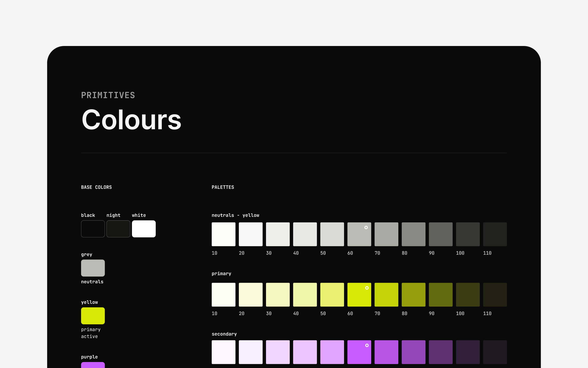Choose primary palette swatch 20

pyautogui.click(x=251, y=294)
